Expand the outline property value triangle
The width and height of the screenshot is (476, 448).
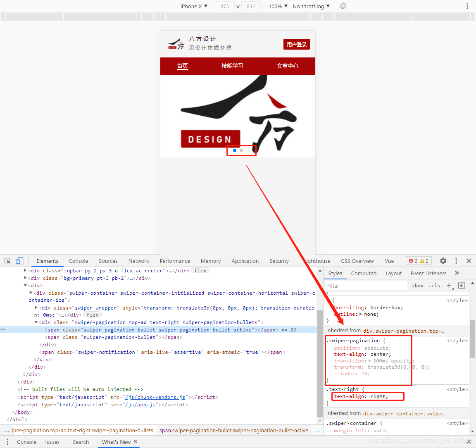(361, 314)
